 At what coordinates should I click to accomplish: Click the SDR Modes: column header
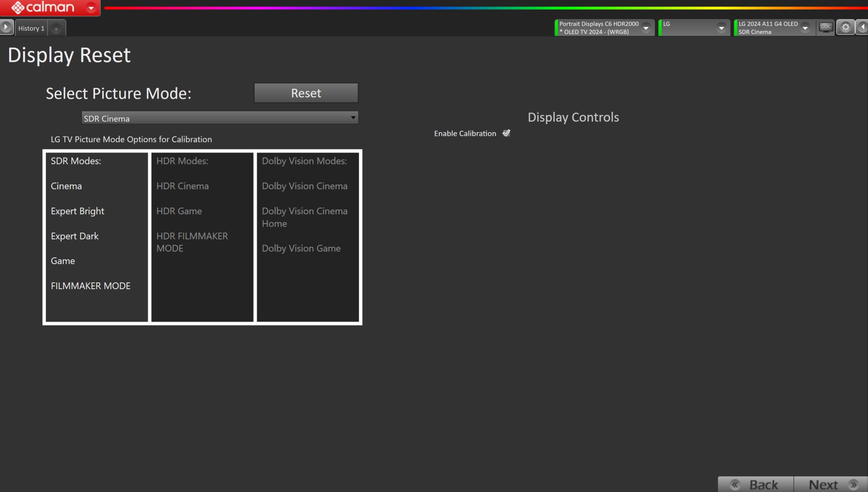[x=76, y=161]
